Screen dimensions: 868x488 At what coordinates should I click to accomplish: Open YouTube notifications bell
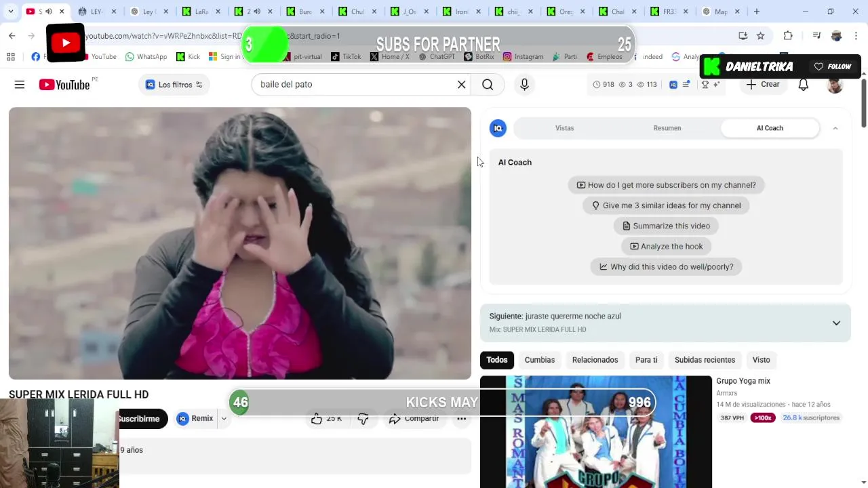pos(804,85)
